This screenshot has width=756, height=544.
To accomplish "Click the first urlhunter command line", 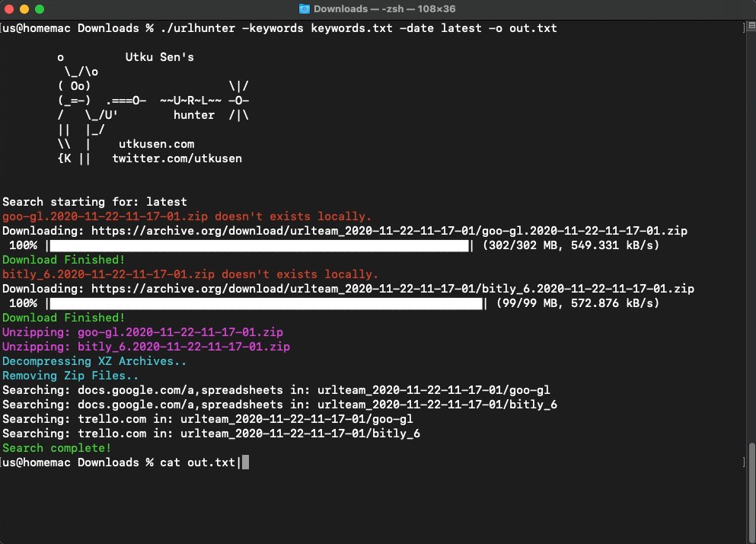I will [279, 28].
